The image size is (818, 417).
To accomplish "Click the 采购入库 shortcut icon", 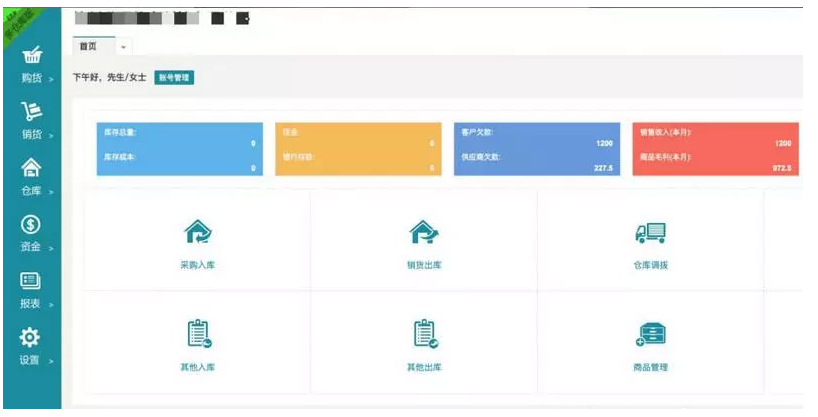I will (198, 233).
